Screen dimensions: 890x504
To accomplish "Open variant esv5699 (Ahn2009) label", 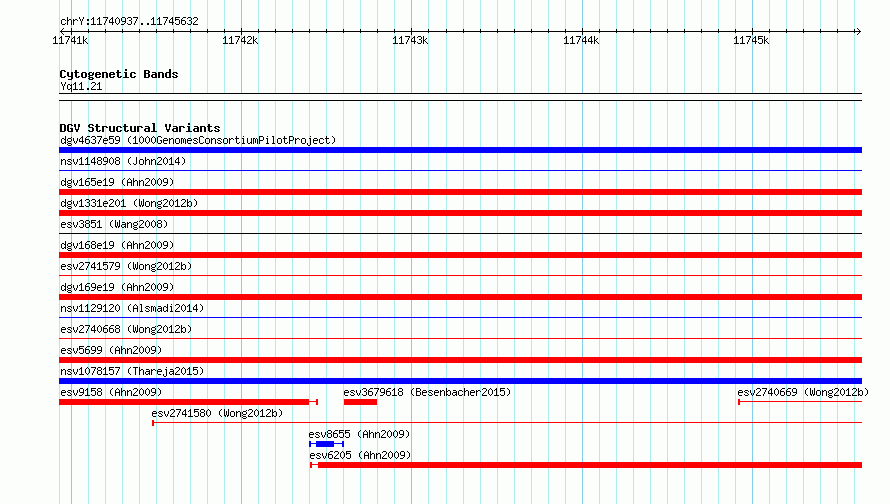I will coord(111,350).
